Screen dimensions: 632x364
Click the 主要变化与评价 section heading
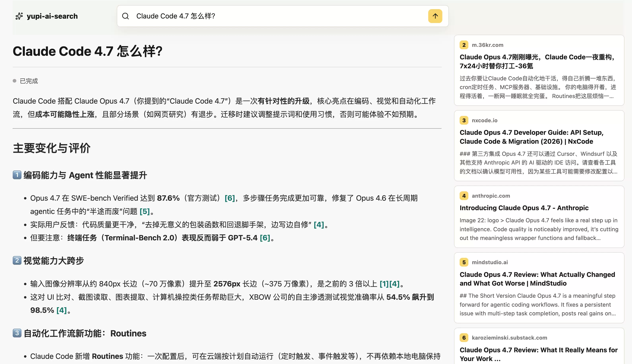[x=51, y=148]
